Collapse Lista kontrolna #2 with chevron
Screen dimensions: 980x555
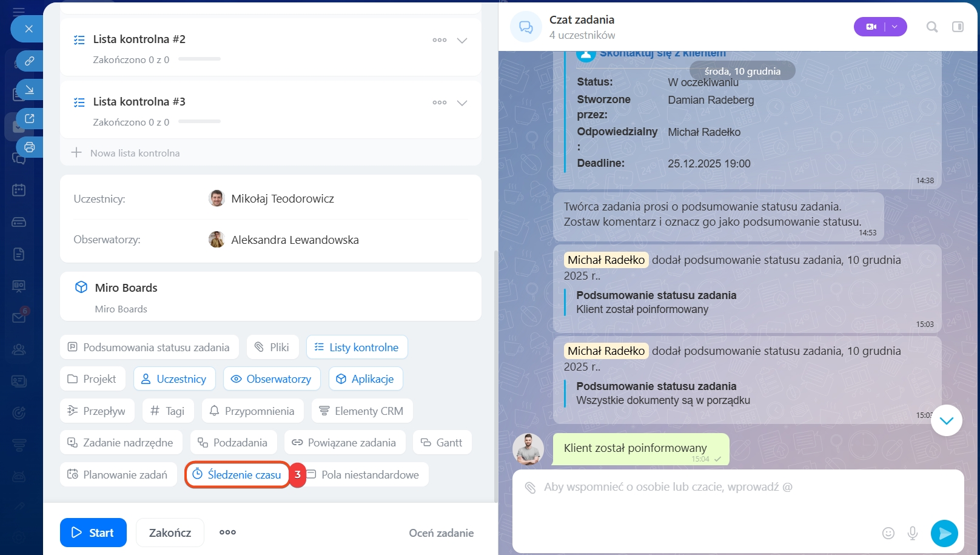[x=462, y=41]
